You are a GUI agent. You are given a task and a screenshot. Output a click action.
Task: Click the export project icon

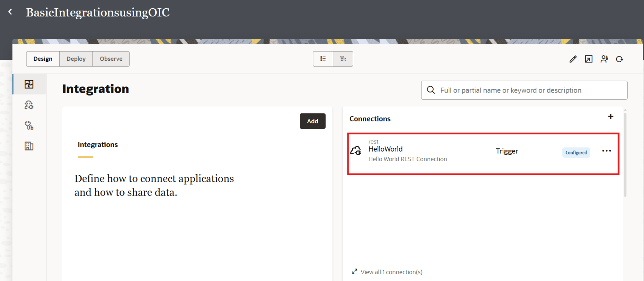click(x=589, y=59)
